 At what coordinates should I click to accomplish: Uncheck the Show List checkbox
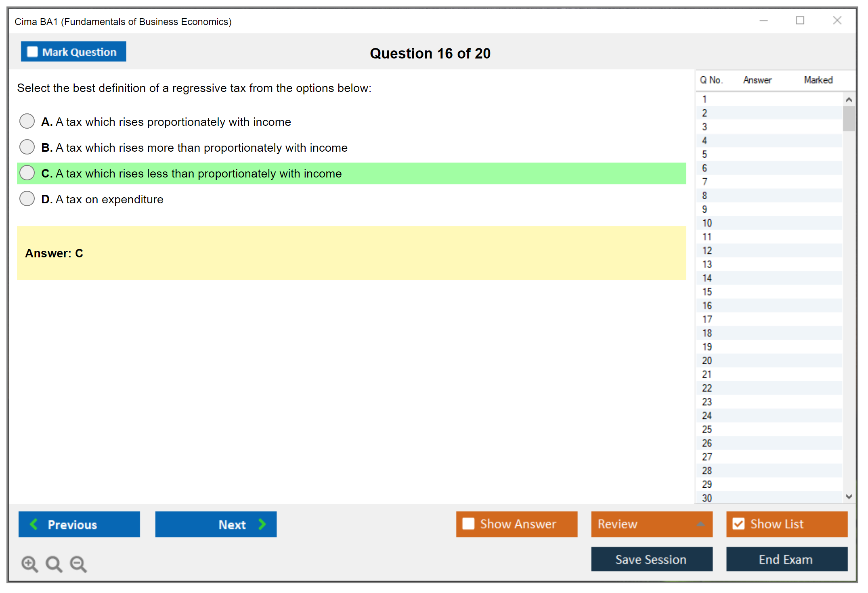(x=738, y=524)
